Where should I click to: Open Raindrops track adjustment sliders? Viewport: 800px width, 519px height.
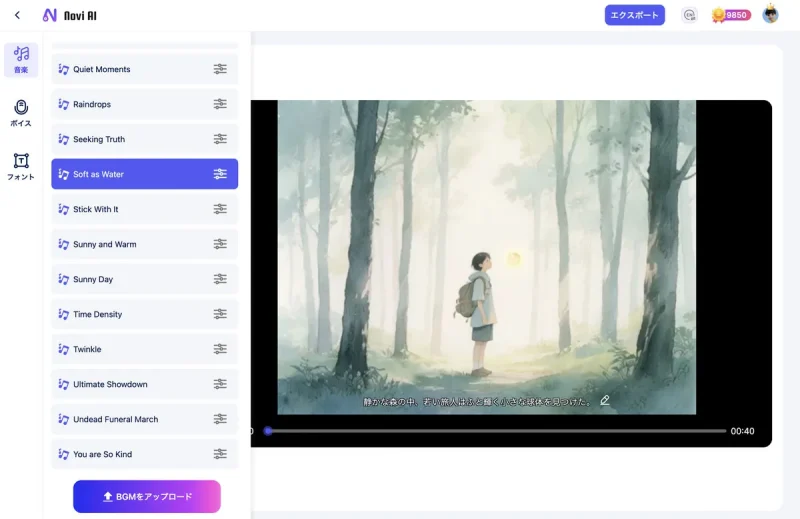coord(220,104)
